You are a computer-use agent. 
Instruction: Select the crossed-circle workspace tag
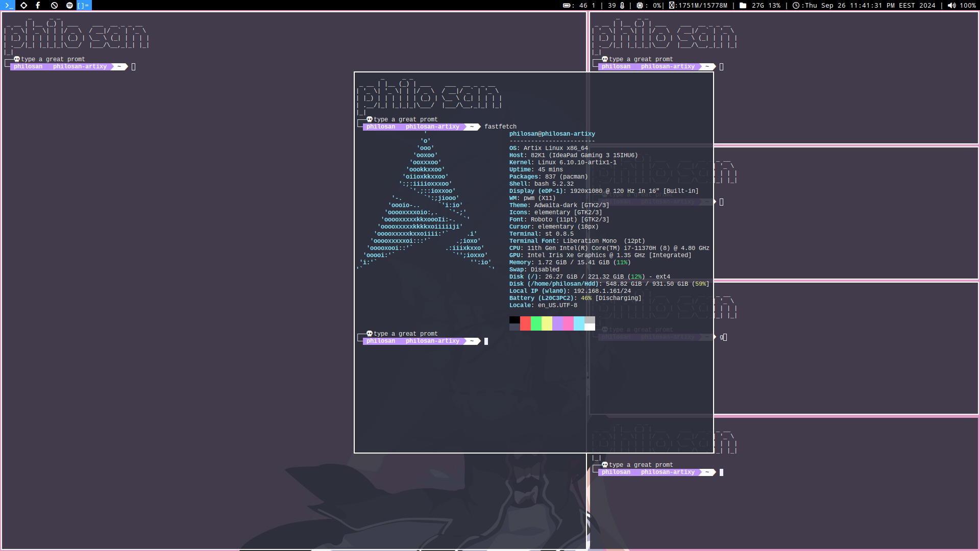(x=54, y=5)
